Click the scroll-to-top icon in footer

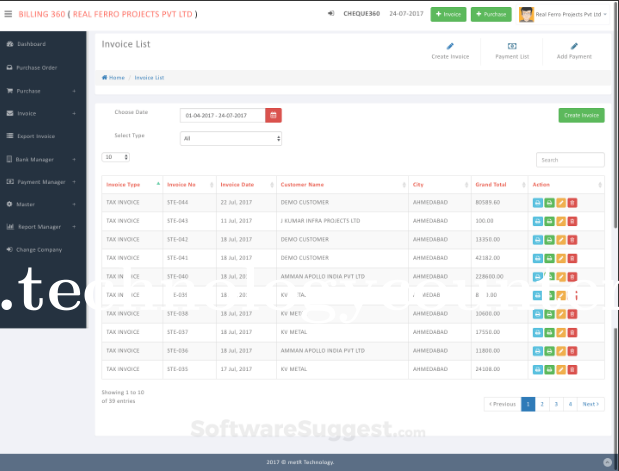(608, 462)
